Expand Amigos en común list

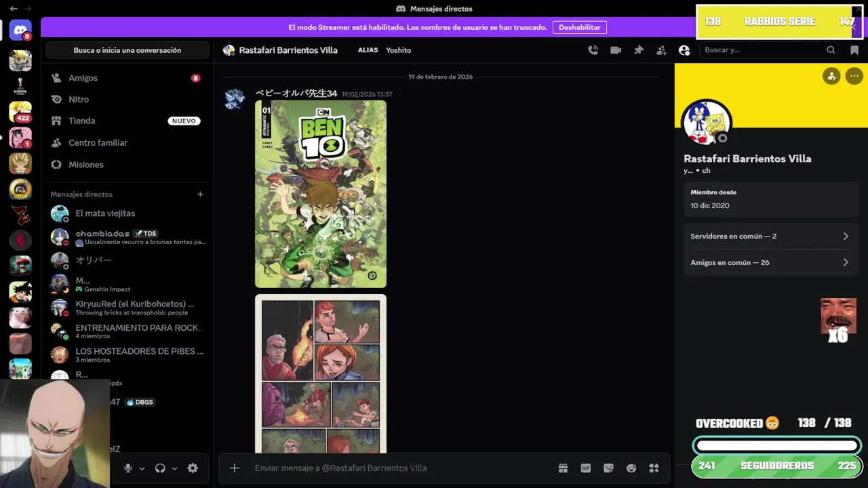tap(770, 262)
